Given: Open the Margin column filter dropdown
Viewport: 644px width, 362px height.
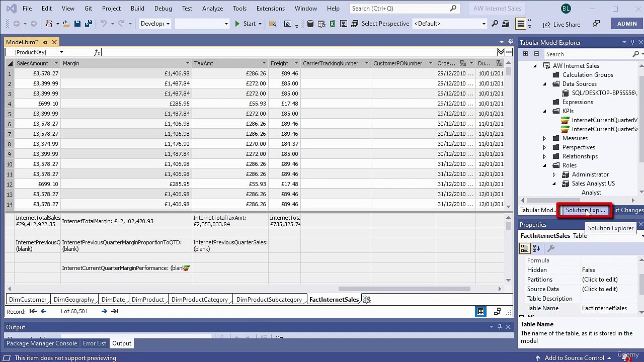Looking at the screenshot, I should (187, 63).
